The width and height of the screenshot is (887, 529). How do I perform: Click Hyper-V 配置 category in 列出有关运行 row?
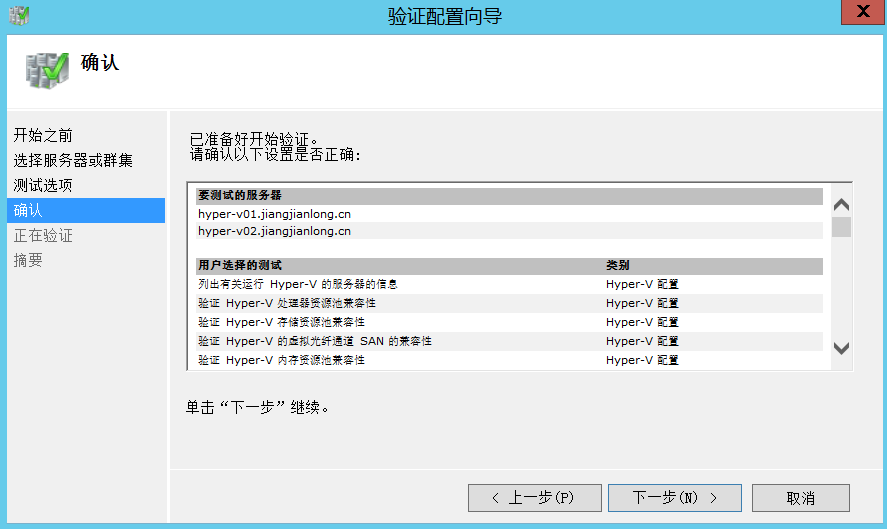pyautogui.click(x=642, y=284)
